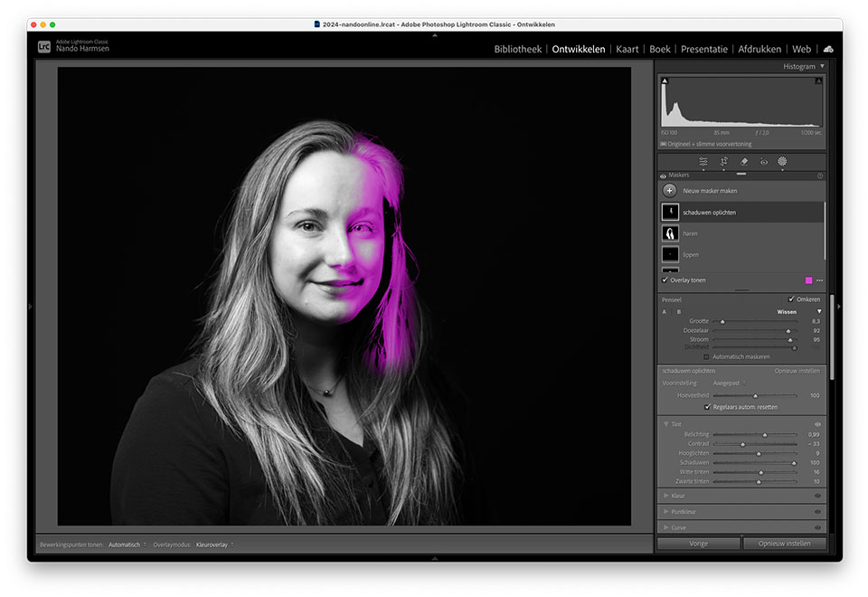
Task: Click the Belichting slider handle
Action: click(765, 435)
